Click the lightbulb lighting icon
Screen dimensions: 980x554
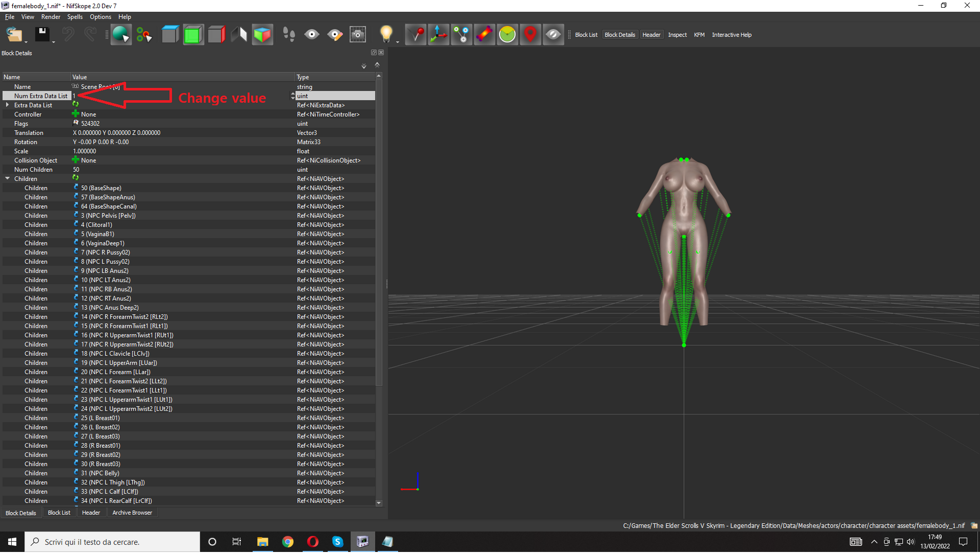pos(386,34)
